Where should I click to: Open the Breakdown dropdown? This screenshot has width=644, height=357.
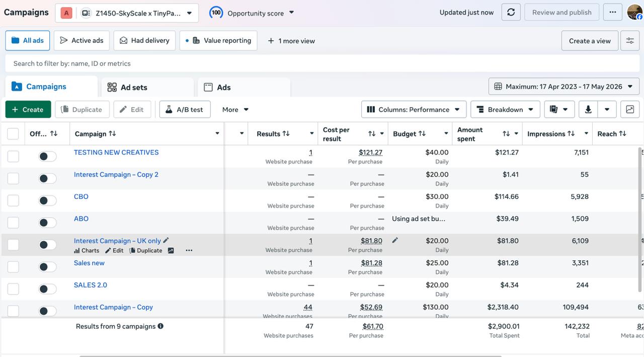tap(505, 109)
